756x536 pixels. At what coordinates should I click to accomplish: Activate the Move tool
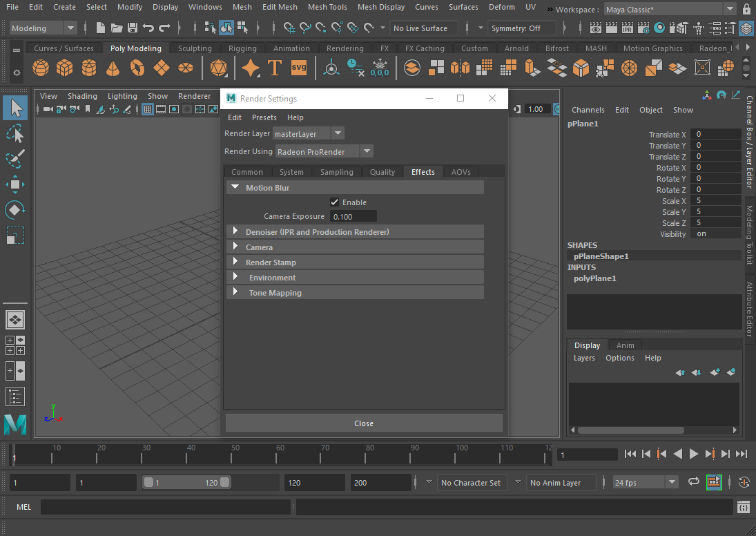[15, 184]
